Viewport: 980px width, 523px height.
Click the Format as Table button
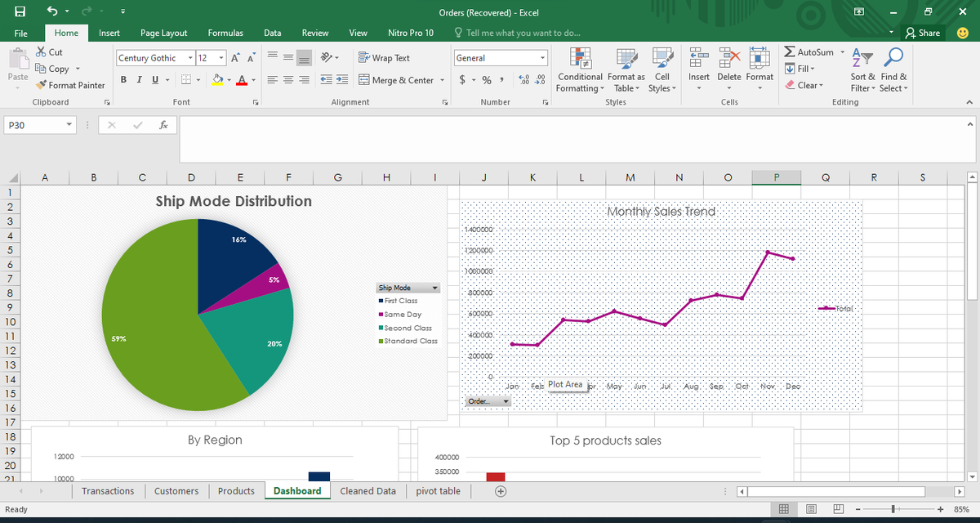[x=626, y=71]
